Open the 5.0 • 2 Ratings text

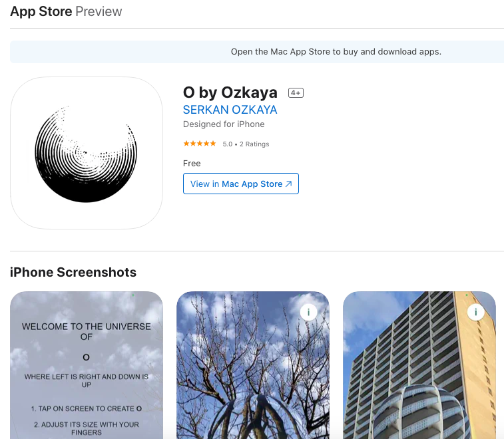(246, 144)
